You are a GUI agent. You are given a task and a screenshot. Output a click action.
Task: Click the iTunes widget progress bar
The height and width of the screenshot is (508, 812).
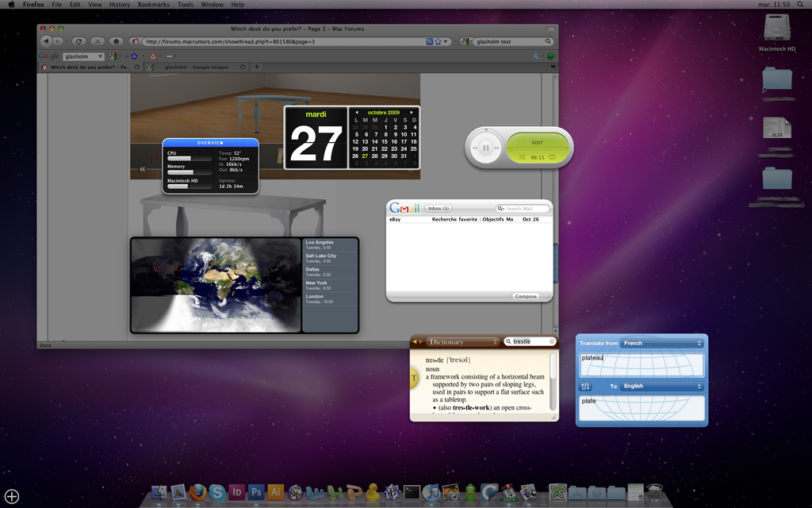click(537, 150)
